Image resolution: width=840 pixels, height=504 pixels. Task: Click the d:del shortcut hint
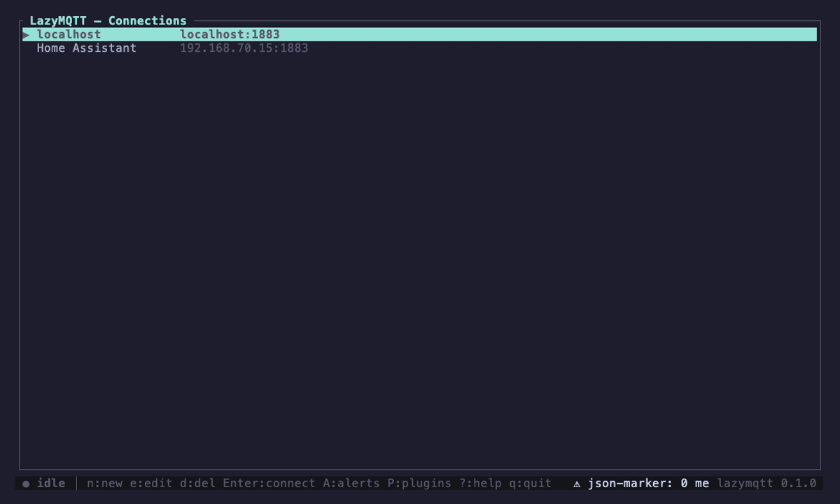[197, 483]
